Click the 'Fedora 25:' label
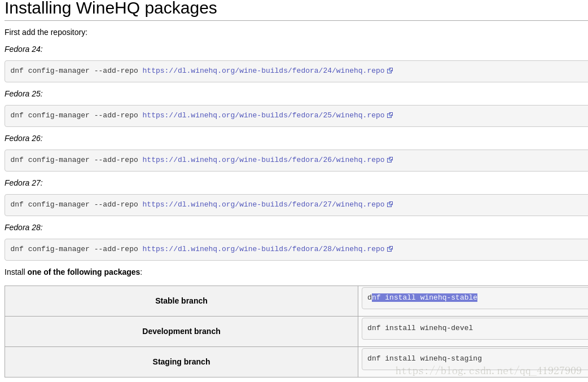Viewport: 588px width, 382px height. point(24,94)
